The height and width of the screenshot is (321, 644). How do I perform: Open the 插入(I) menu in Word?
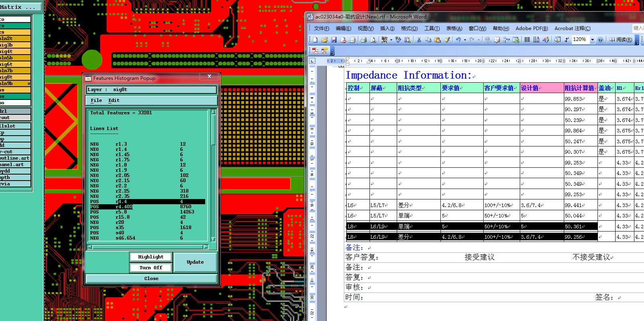coord(387,28)
